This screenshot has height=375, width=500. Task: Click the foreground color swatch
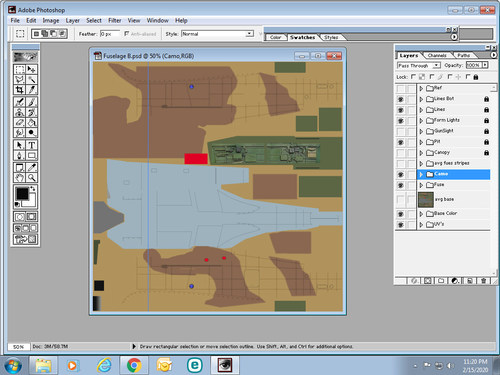pos(22,193)
